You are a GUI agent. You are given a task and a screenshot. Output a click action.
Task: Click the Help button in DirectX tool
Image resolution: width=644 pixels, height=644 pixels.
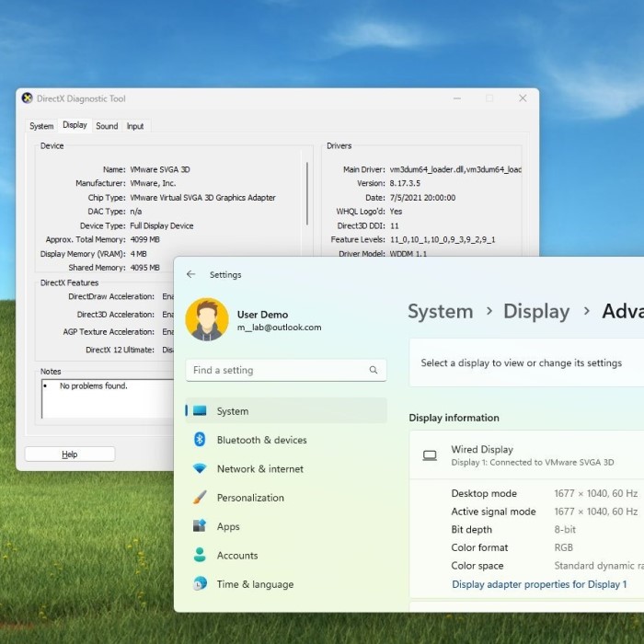click(x=70, y=454)
